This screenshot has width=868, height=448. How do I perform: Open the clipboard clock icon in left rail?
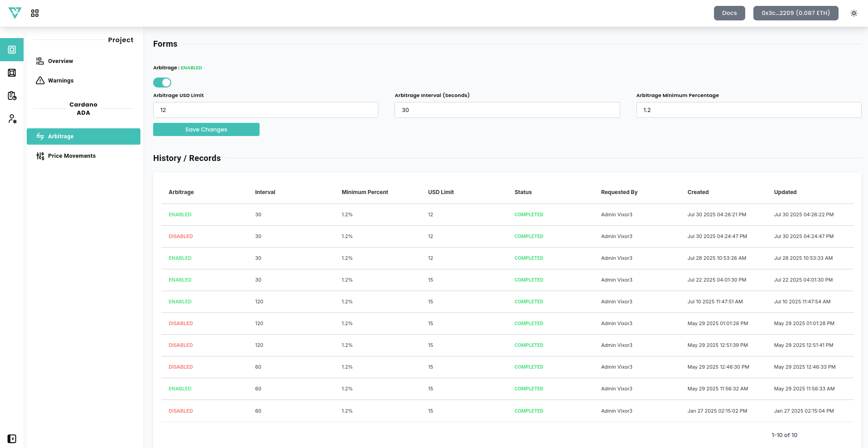(x=12, y=96)
